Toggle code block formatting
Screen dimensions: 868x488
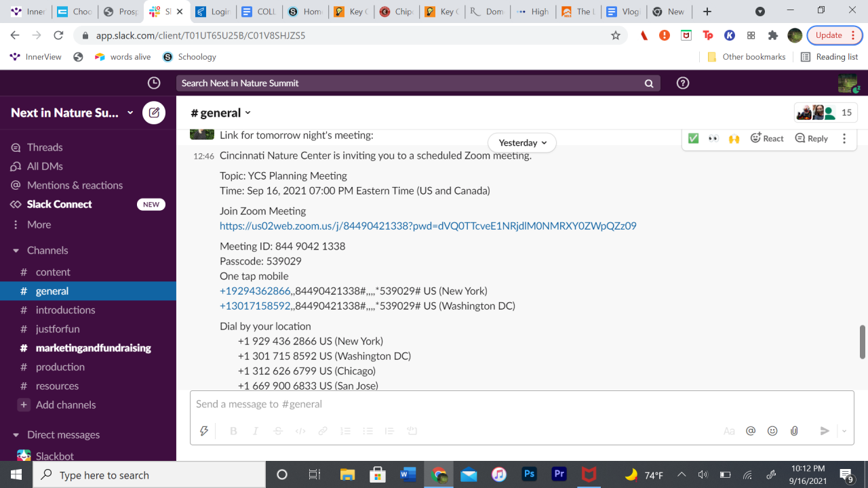[x=412, y=430]
